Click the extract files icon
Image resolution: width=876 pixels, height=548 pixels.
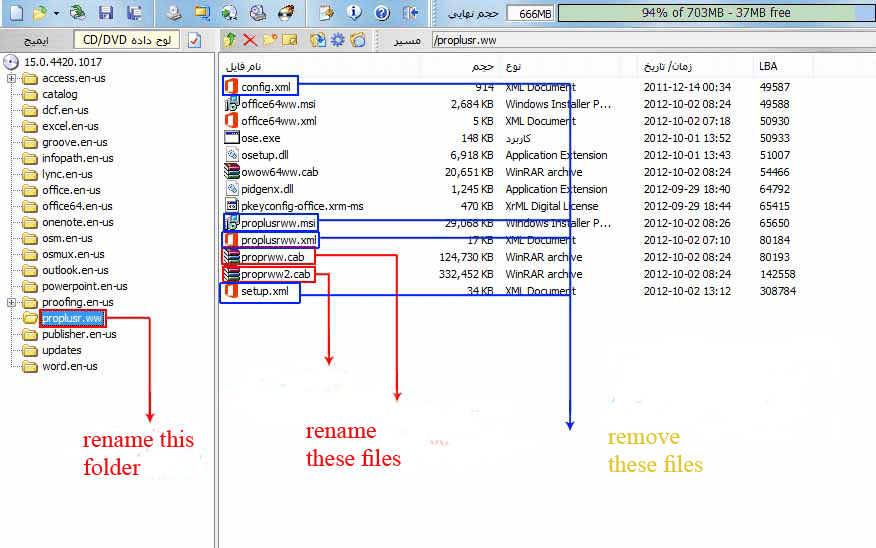[317, 40]
